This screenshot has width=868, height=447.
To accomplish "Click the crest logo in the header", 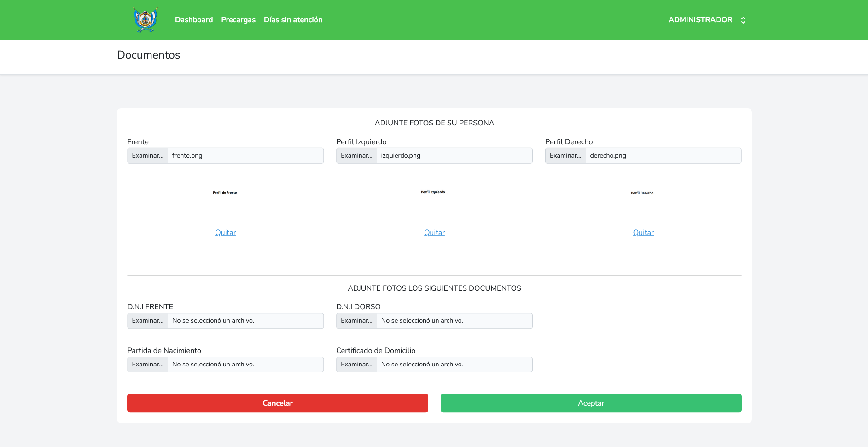I will click(146, 20).
